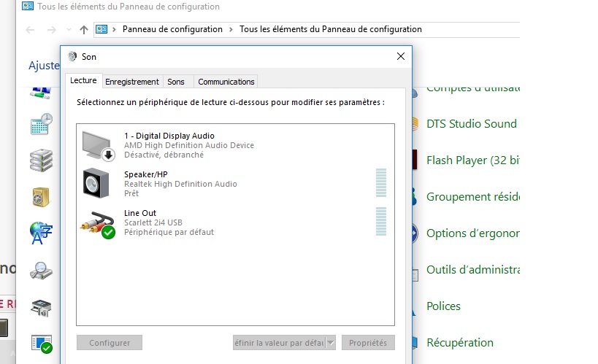
Task: Select the Speaker/HP speaker icon
Action: (x=96, y=183)
